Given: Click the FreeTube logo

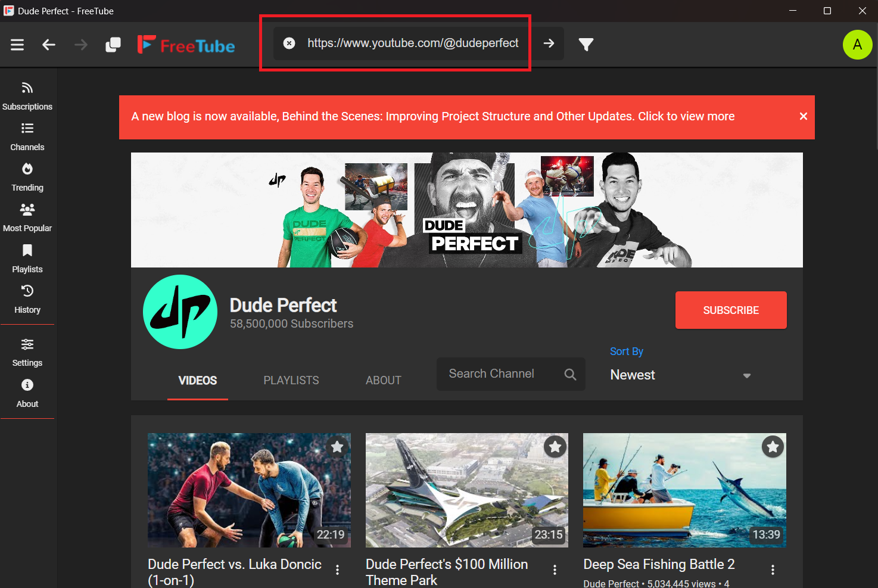Looking at the screenshot, I should pos(186,45).
